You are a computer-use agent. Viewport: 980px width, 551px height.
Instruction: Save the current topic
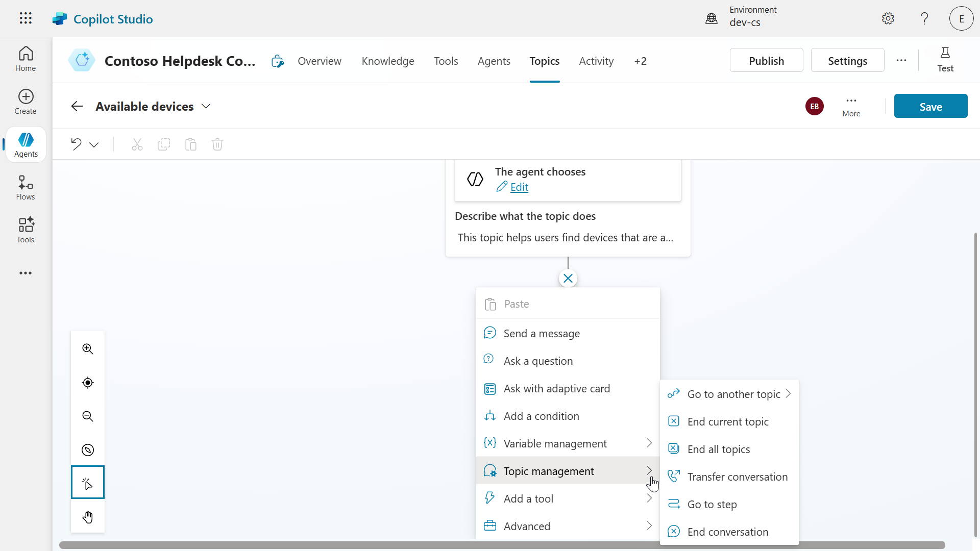click(930, 106)
